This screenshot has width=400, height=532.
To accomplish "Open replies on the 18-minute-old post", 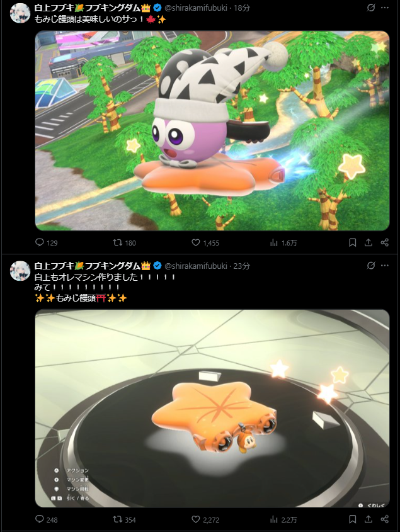I will tap(46, 242).
